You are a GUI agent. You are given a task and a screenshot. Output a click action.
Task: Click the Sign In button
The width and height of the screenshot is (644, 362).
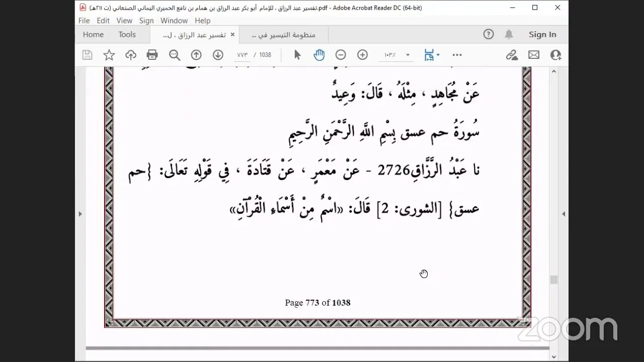(542, 34)
